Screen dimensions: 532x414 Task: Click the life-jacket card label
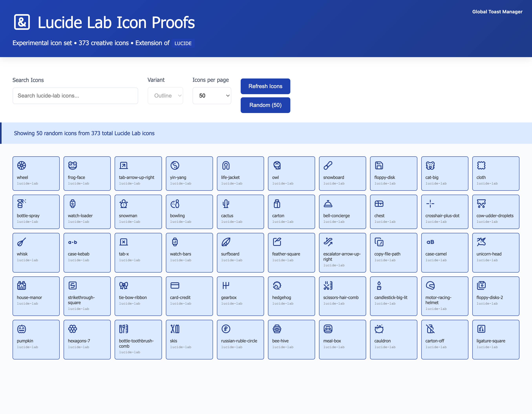230,178
